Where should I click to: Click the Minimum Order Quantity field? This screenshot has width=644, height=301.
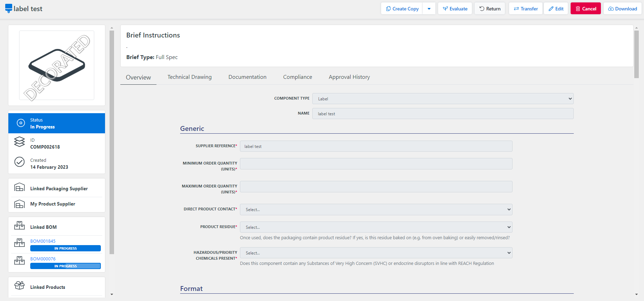[376, 164]
